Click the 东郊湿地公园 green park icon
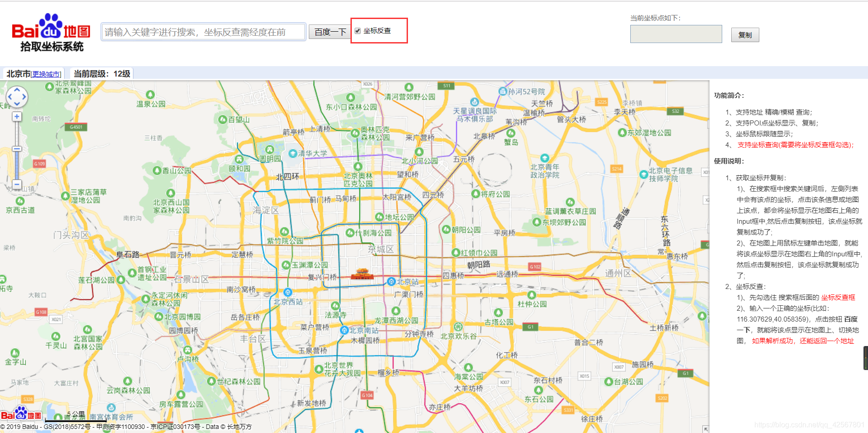This screenshot has width=868, height=433. [x=622, y=133]
